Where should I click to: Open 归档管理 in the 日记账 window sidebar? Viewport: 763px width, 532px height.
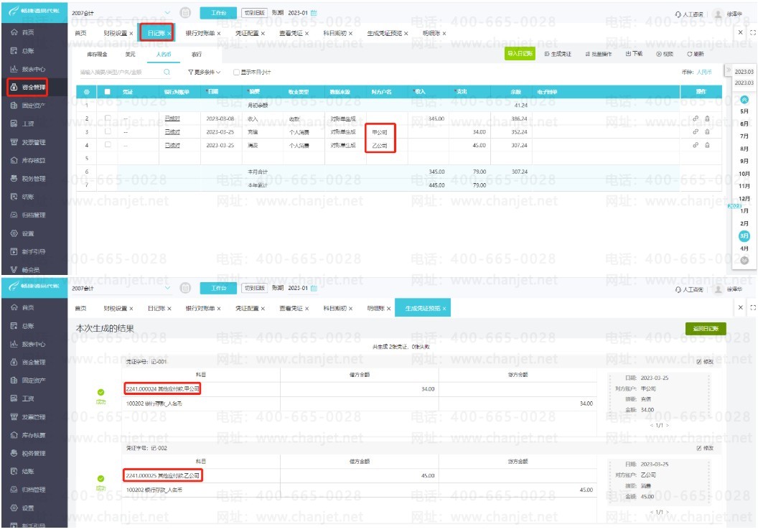tap(28, 215)
